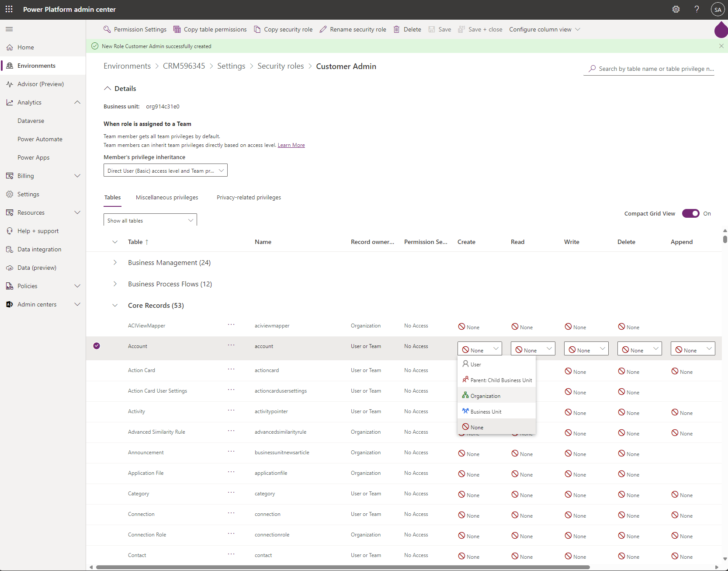Screen dimensions: 728x571
Task: Click Rename security role pencil icon
Action: pyautogui.click(x=323, y=29)
